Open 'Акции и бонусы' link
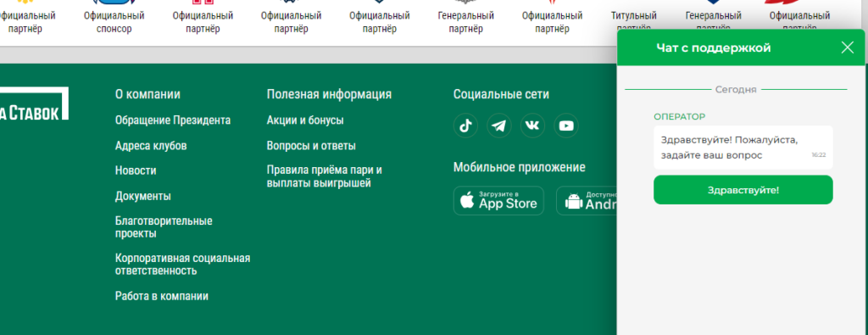The width and height of the screenshot is (868, 335). (305, 120)
